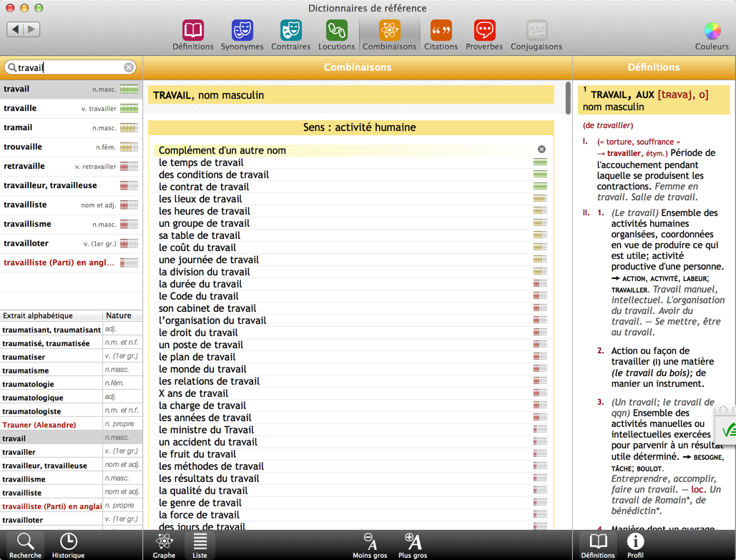Open the Synonymes dictionary
This screenshot has height=560, width=736.
coord(242,35)
